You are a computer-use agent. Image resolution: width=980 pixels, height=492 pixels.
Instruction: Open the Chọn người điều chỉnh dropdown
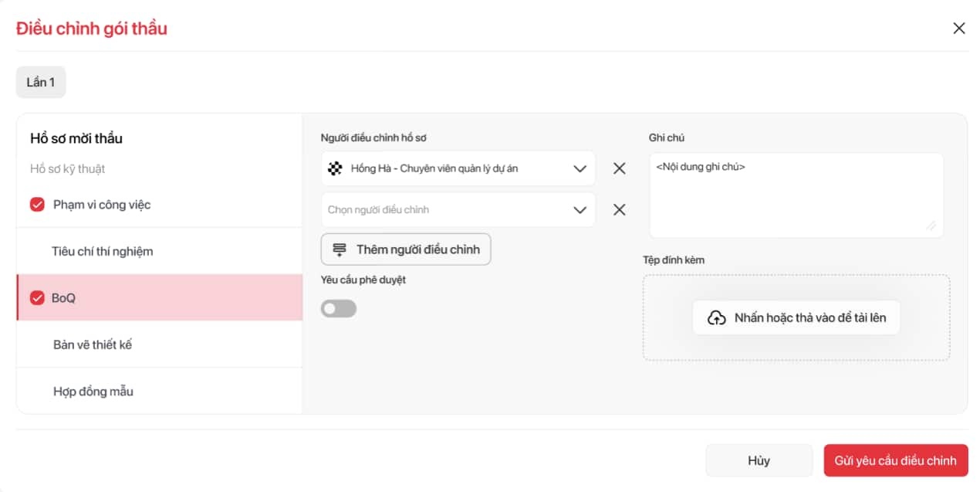pos(580,210)
